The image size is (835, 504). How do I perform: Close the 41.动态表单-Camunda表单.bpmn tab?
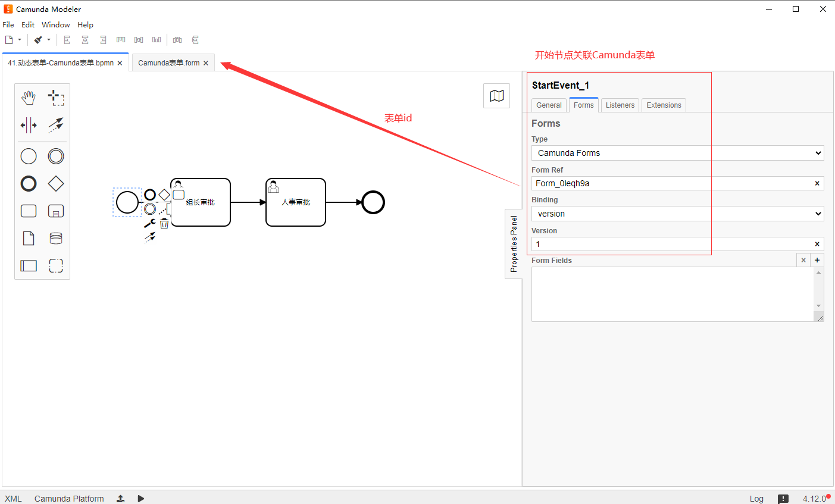pos(120,63)
